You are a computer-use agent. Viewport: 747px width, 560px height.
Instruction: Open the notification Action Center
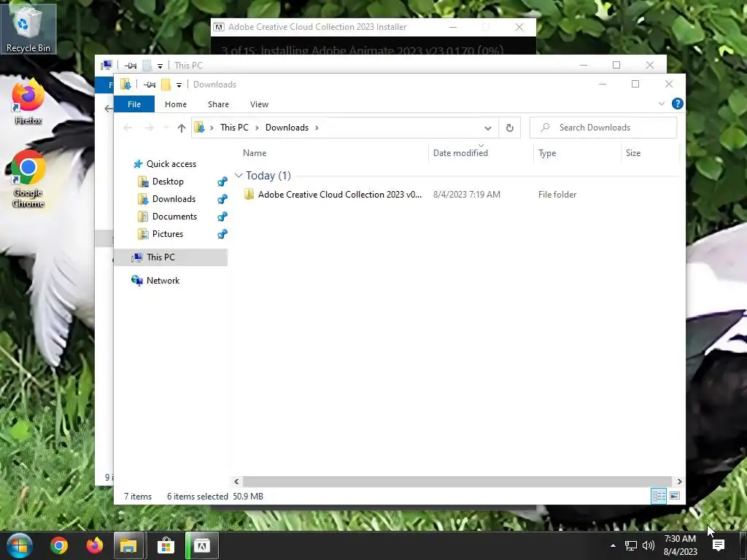pos(719,545)
